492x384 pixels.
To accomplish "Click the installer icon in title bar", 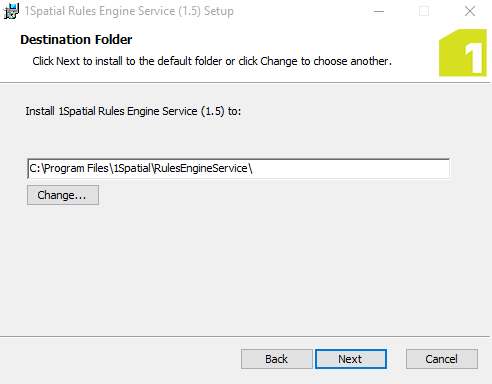I will point(11,11).
